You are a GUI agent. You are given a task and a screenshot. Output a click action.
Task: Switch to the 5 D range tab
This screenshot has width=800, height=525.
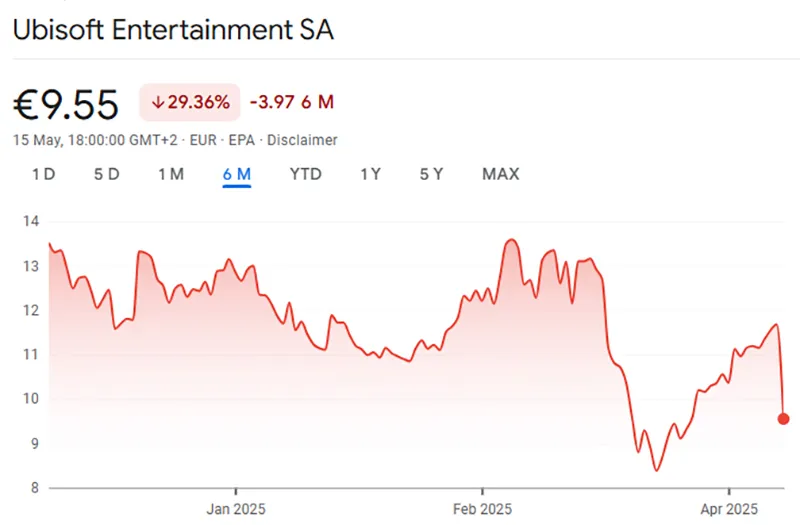[107, 174]
